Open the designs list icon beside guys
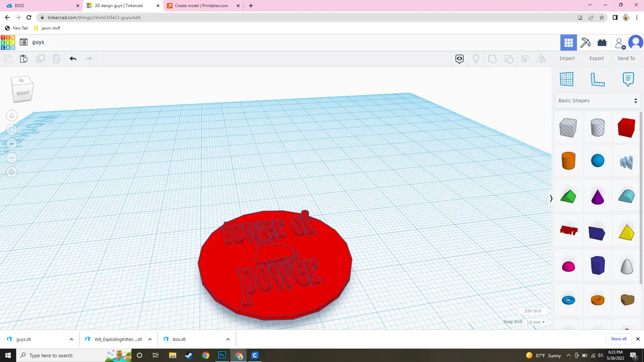Image resolution: width=644 pixels, height=362 pixels. (24, 42)
